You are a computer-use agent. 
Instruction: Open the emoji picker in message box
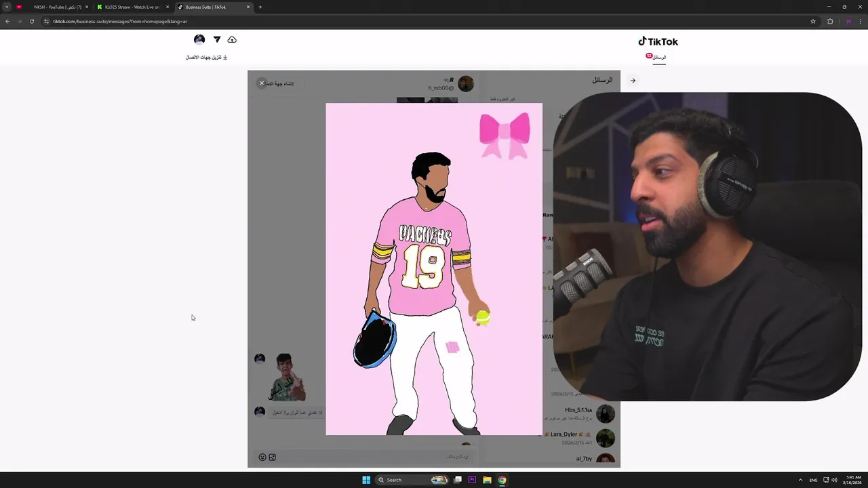(262, 457)
